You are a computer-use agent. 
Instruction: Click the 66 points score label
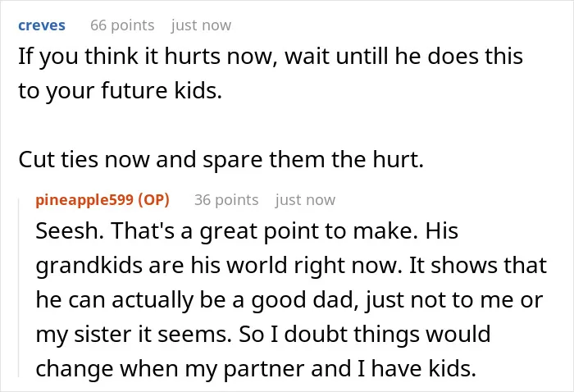(x=122, y=25)
